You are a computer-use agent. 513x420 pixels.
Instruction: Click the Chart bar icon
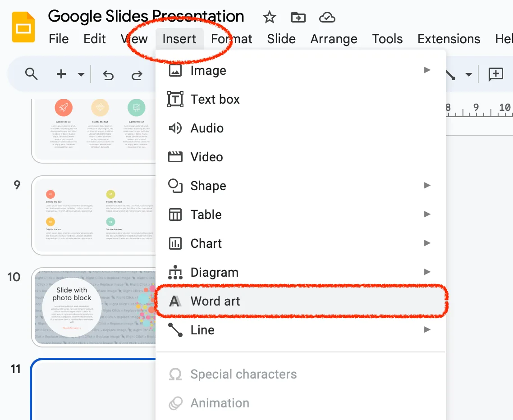(x=175, y=243)
